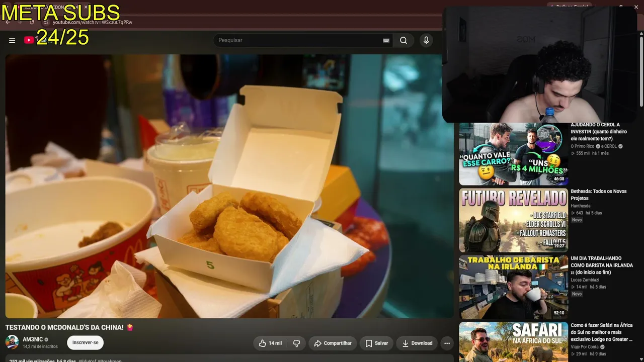The width and height of the screenshot is (644, 362).
Task: Visit the Hanthesda channel
Action: 581,206
